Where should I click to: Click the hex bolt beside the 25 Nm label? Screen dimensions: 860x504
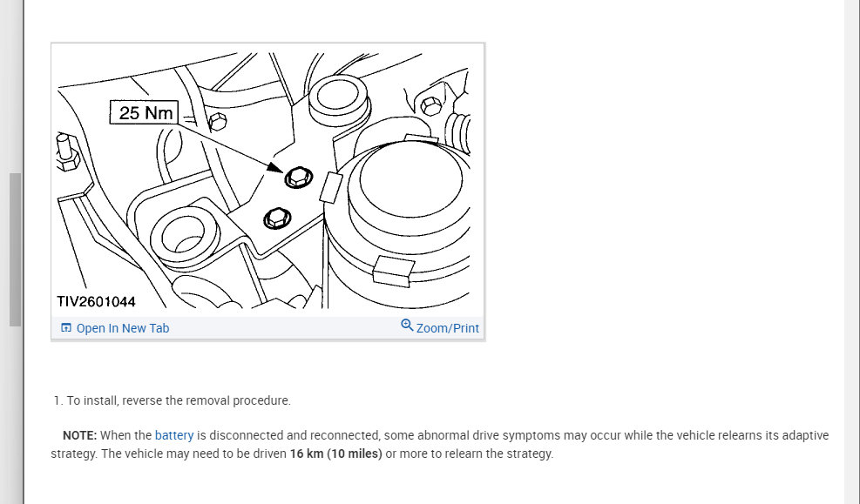point(218,122)
